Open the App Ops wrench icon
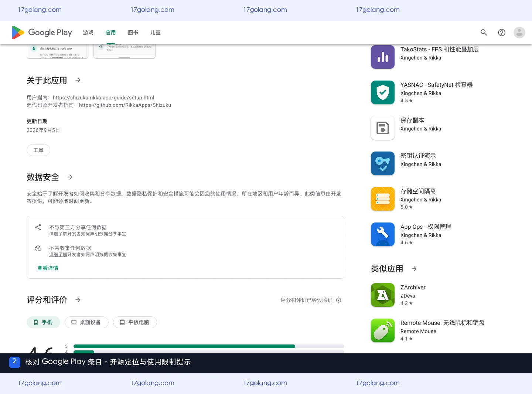Viewport: 532px width, 394px height. (x=383, y=234)
